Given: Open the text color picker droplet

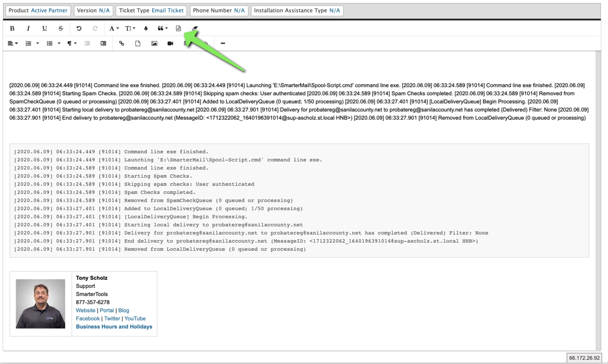Looking at the screenshot, I should (x=146, y=28).
